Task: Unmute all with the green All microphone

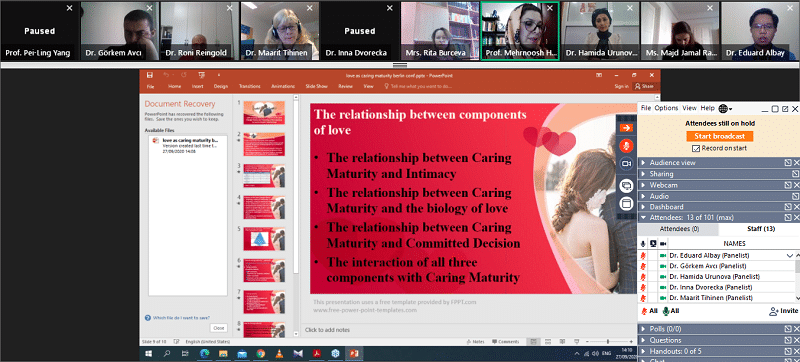Action: (x=671, y=311)
